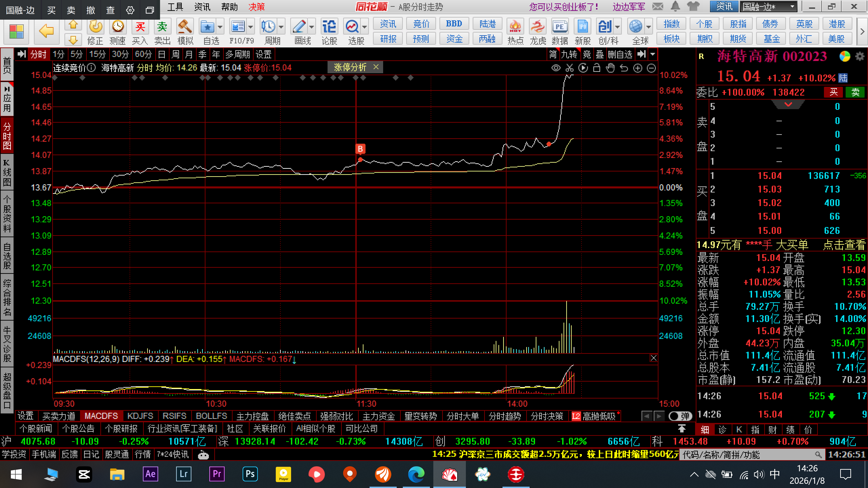Screen dimensions: 868x488
Task: Click the zoom-in plus icon above chart
Action: pos(637,68)
